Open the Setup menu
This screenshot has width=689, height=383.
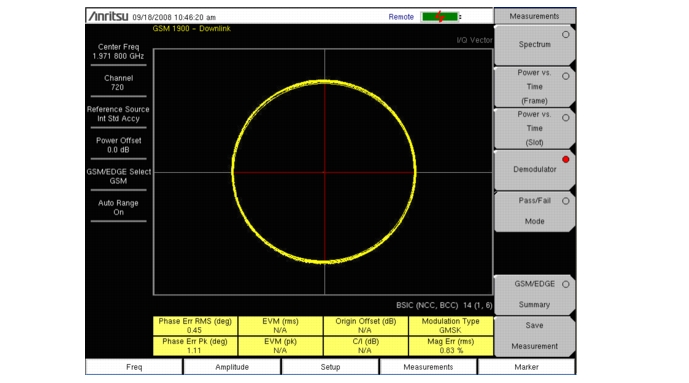[330, 367]
